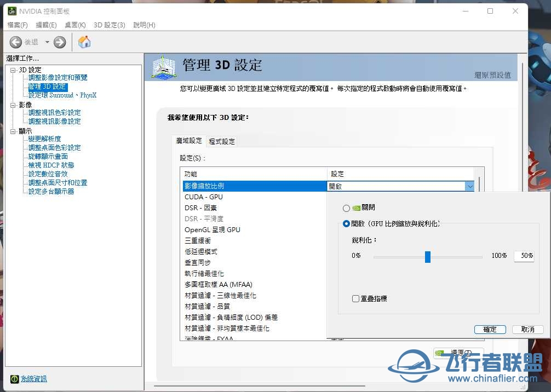Click the 還原 button below the settings list
The width and height of the screenshot is (551, 392).
(x=458, y=353)
